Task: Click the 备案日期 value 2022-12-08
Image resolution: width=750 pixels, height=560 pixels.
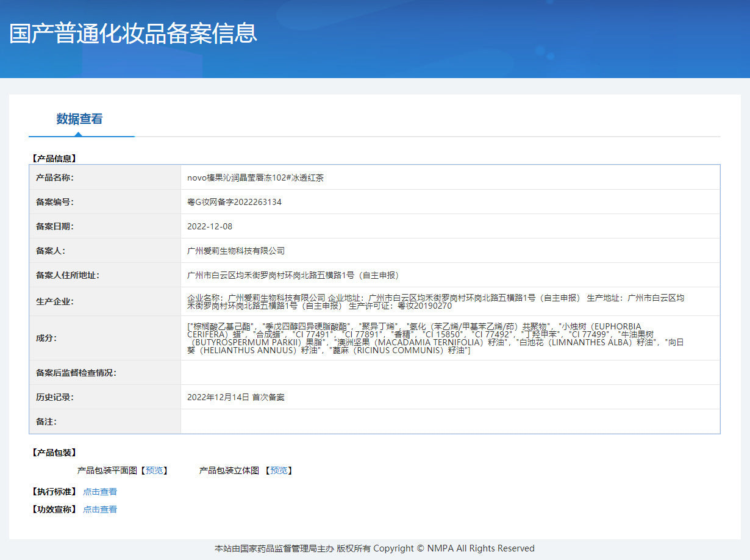Action: click(x=210, y=226)
